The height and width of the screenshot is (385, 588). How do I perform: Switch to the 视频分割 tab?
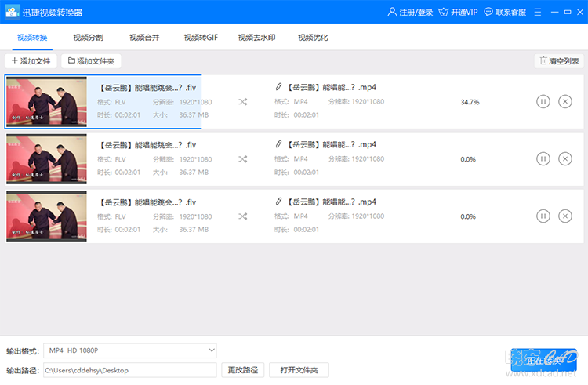(88, 38)
